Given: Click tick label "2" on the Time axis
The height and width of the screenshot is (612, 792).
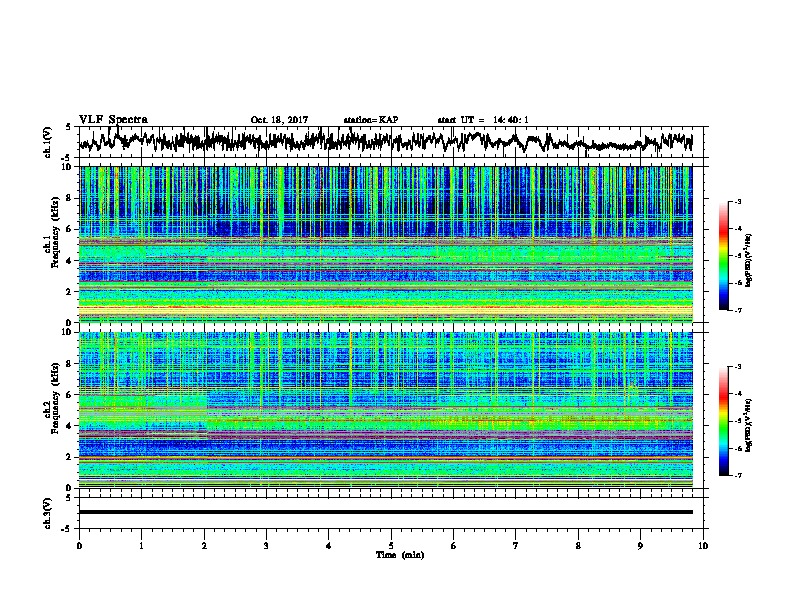Looking at the screenshot, I should pyautogui.click(x=204, y=546).
